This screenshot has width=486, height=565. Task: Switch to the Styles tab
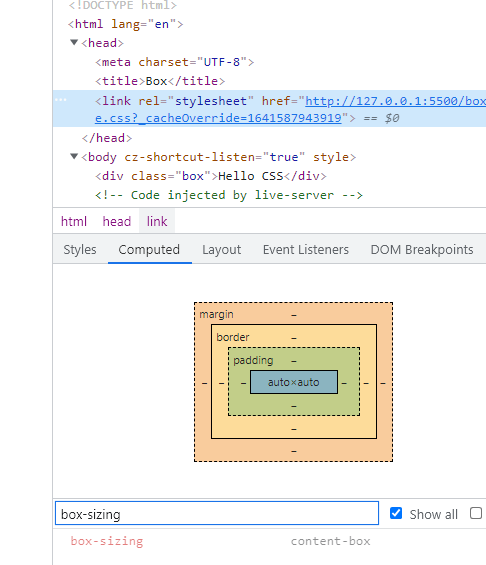point(80,249)
